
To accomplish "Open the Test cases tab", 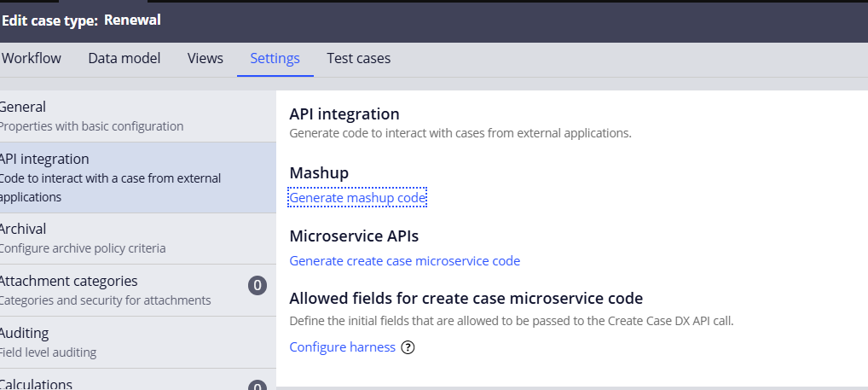I will [358, 58].
